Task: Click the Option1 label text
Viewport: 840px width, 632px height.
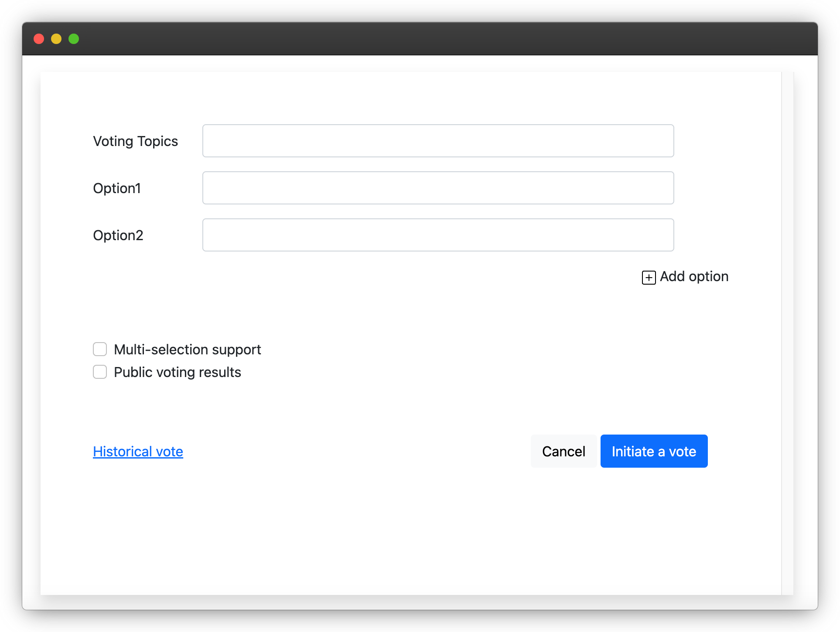Action: 116,188
